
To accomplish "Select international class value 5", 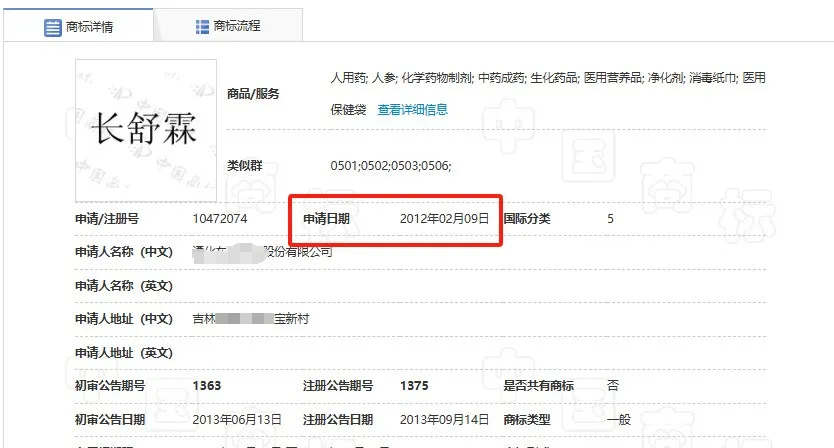I will click(x=611, y=219).
